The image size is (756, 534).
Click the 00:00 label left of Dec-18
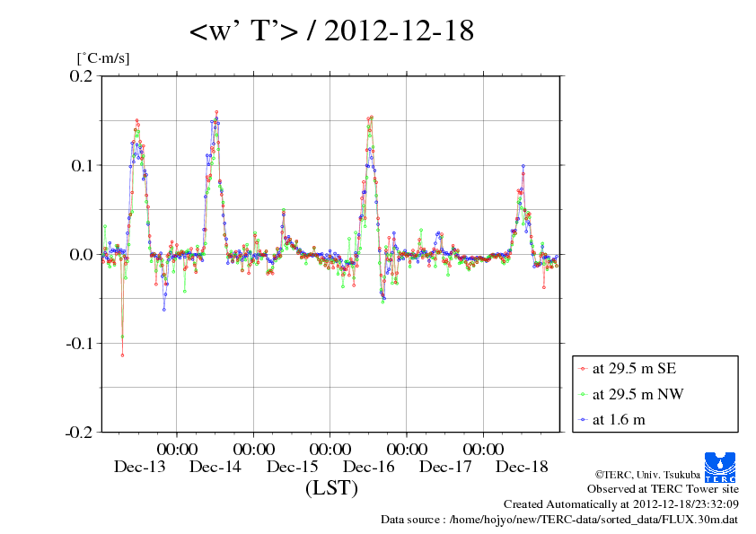click(484, 449)
